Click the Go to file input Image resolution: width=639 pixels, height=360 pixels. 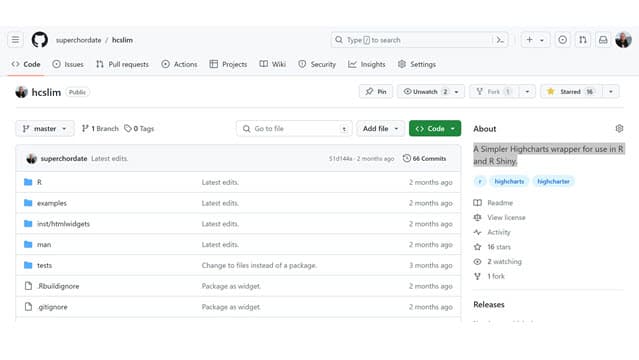(x=294, y=128)
